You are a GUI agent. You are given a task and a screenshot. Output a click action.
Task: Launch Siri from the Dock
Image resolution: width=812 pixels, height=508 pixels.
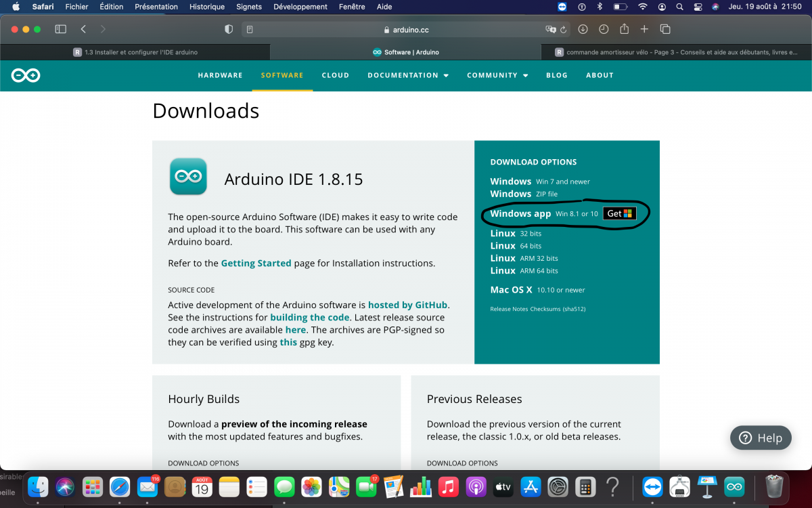[x=66, y=486]
